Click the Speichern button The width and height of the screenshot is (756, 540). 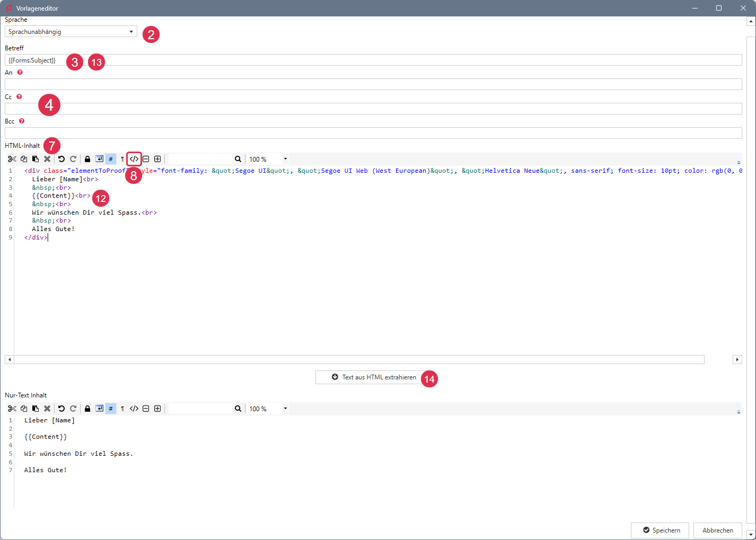click(660, 530)
